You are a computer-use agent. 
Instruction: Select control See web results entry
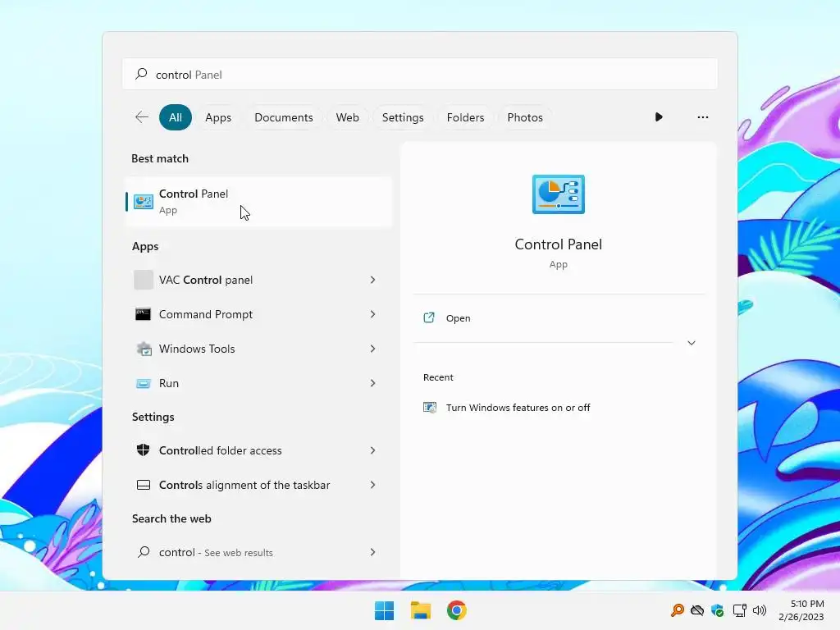[258, 552]
